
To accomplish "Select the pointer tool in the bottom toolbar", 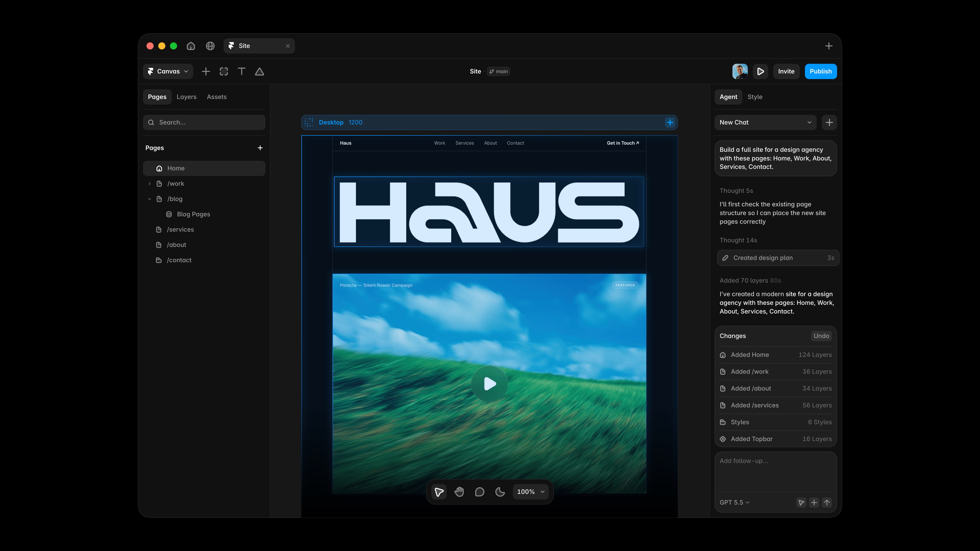I will pos(439,492).
